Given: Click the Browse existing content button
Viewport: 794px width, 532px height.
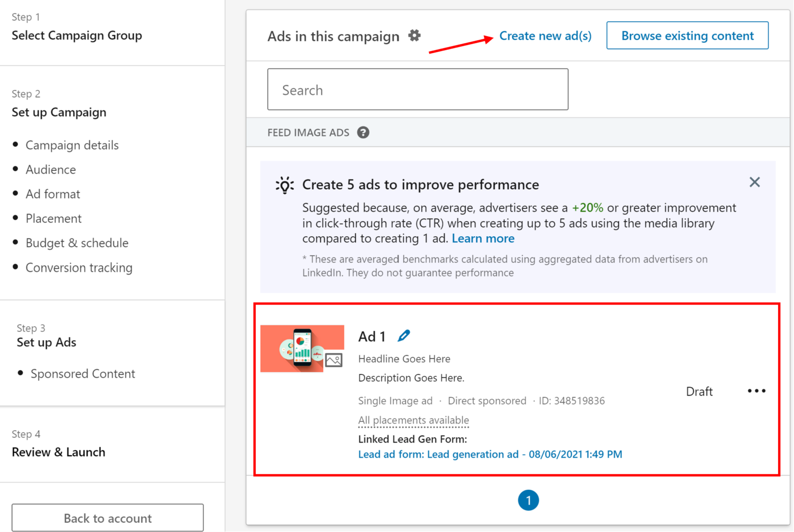Looking at the screenshot, I should tap(687, 35).
